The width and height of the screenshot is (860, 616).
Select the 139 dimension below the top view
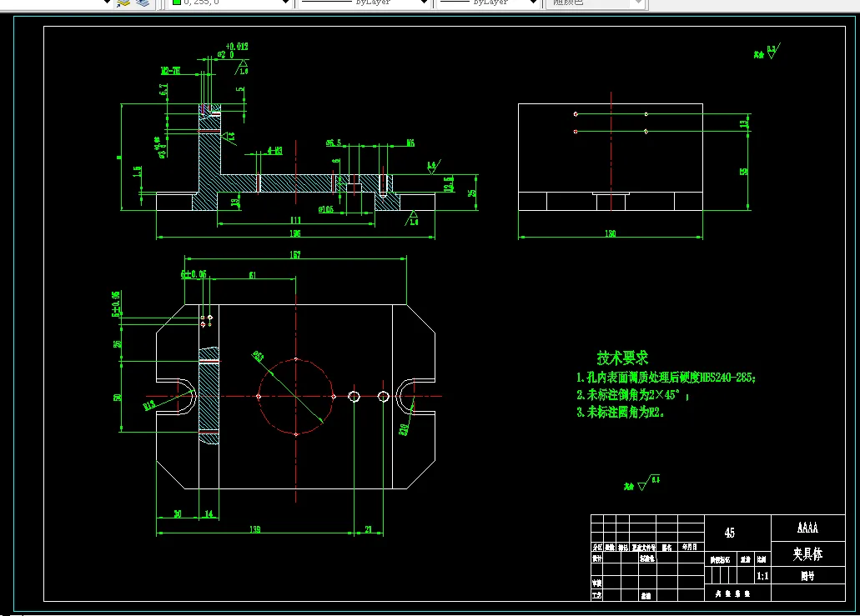click(x=255, y=529)
